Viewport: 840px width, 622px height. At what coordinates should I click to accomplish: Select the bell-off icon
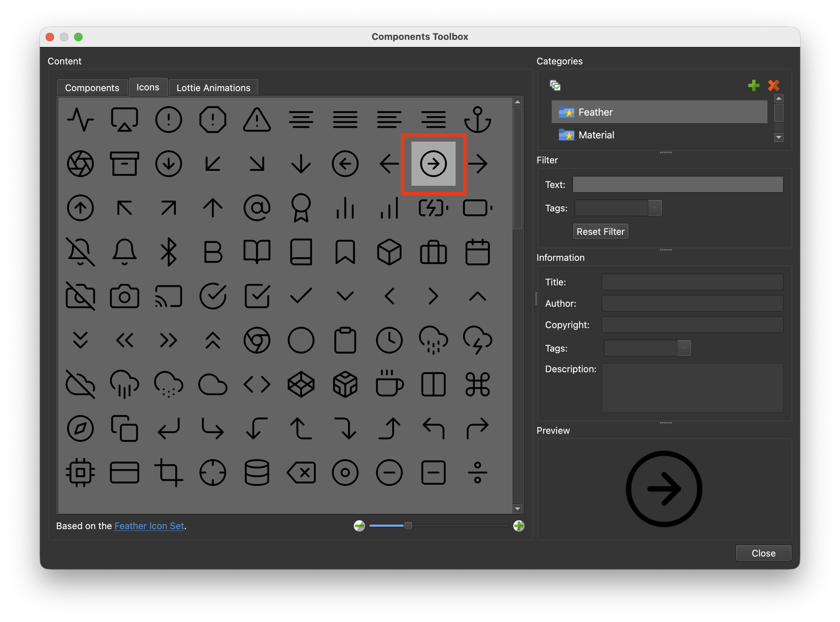point(80,252)
